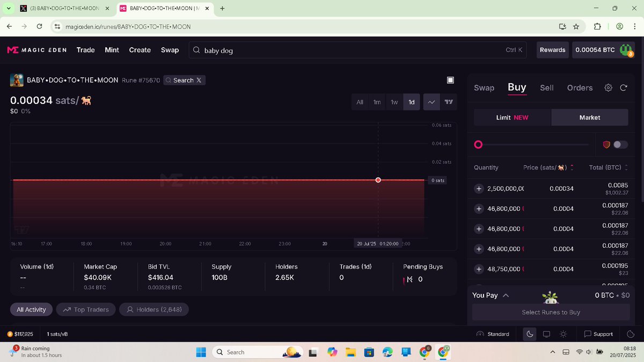Select the 1d chart time range
The height and width of the screenshot is (362, 644).
click(412, 102)
